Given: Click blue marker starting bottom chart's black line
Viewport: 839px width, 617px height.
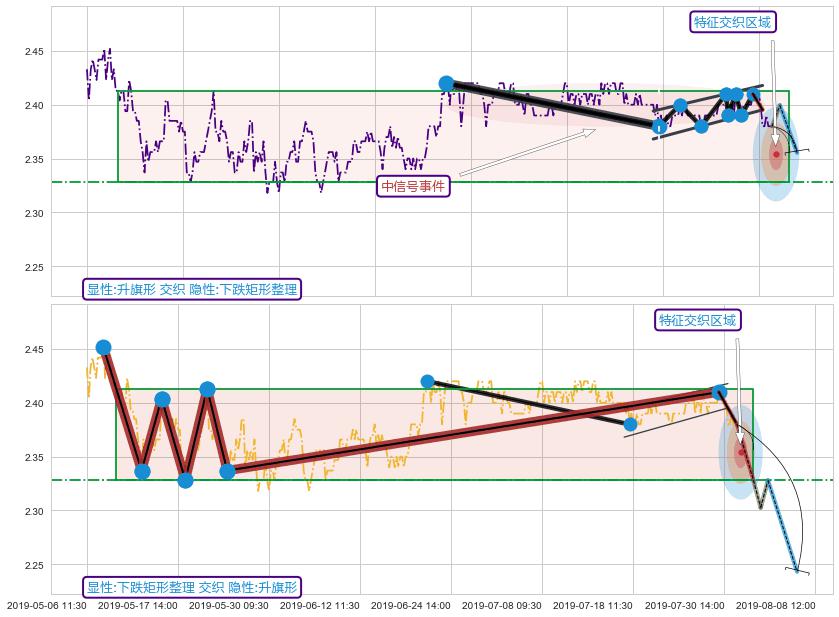Looking at the screenshot, I should [427, 381].
